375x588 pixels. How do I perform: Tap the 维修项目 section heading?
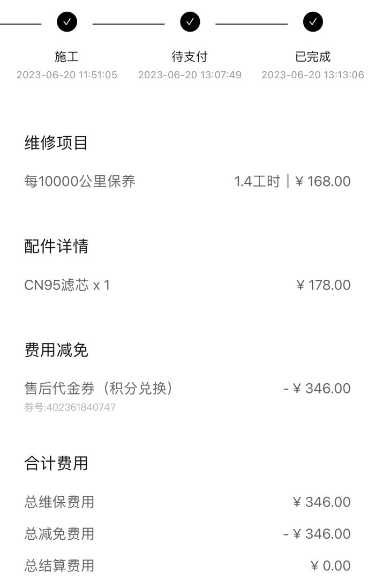tap(56, 143)
